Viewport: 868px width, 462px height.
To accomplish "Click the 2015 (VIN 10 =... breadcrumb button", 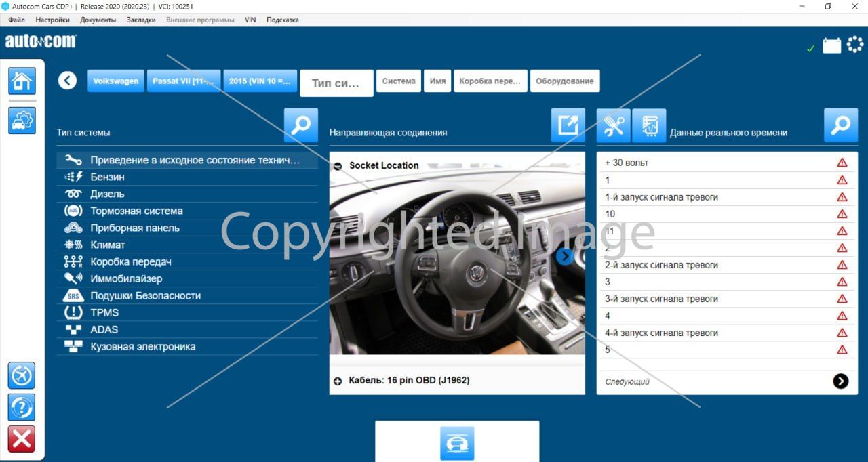I will pyautogui.click(x=260, y=81).
